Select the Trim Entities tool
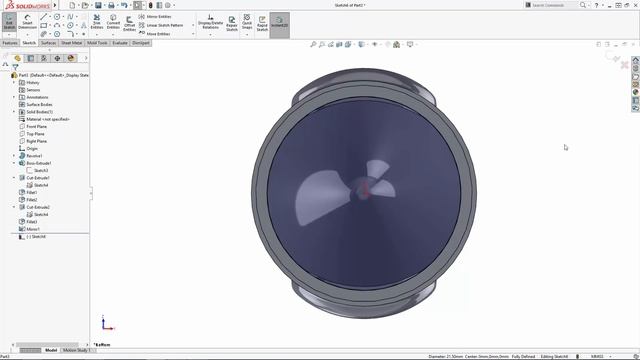Image resolution: width=640 pixels, height=360 pixels. coord(97,21)
